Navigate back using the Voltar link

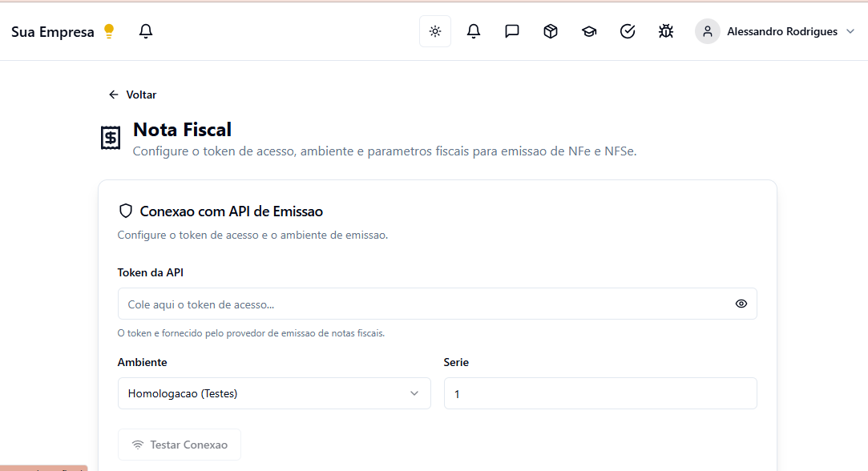(132, 95)
